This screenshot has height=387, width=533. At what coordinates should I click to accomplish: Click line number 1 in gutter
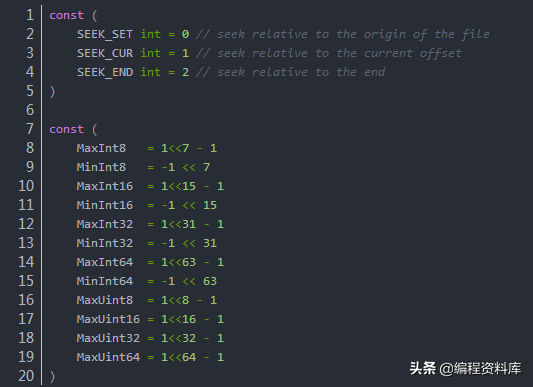click(30, 15)
